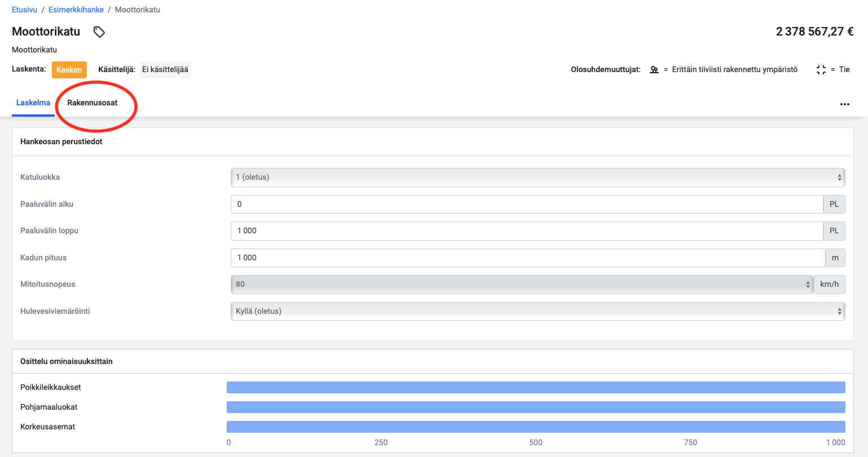Click the 750 axis tick label

point(690,442)
